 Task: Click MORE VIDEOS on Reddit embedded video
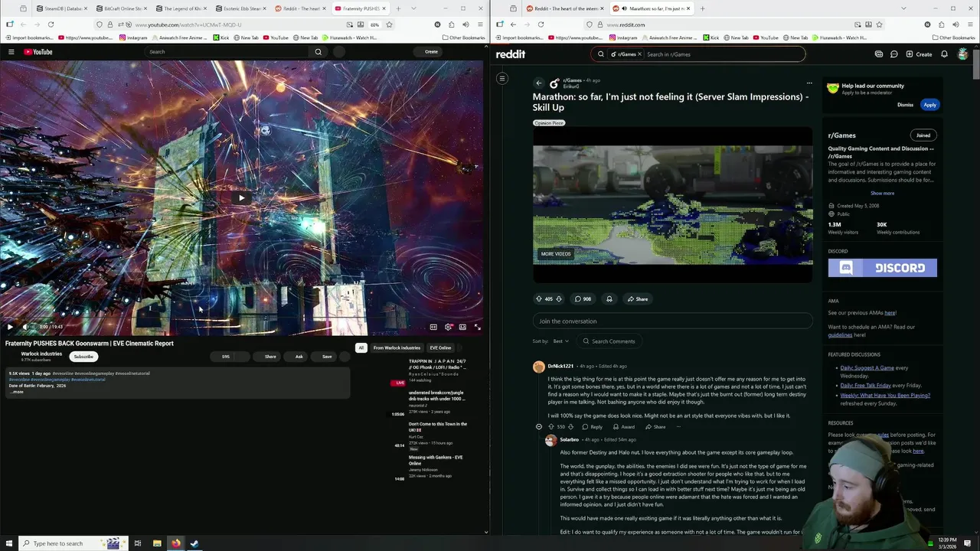tap(556, 254)
